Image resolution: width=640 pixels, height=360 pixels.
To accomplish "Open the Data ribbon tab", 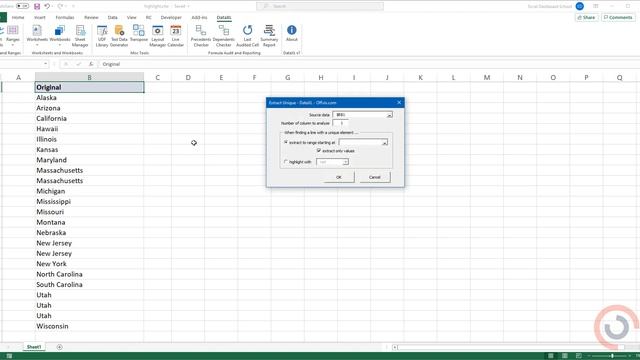I will [113, 18].
